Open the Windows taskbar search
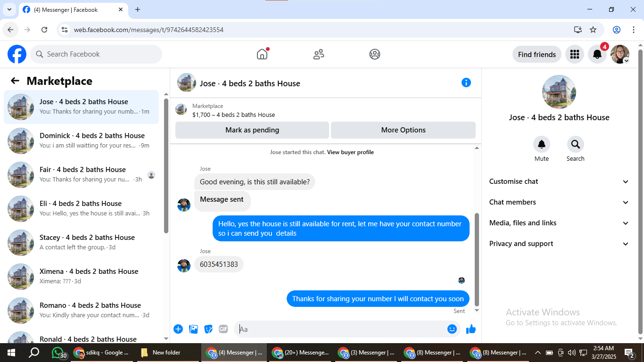 coord(34,353)
